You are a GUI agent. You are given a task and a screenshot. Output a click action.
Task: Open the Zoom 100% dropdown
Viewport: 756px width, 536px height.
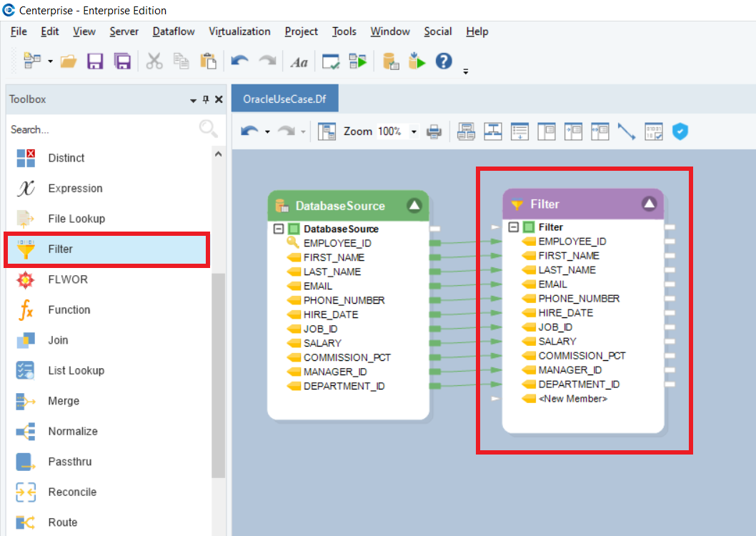click(x=413, y=131)
